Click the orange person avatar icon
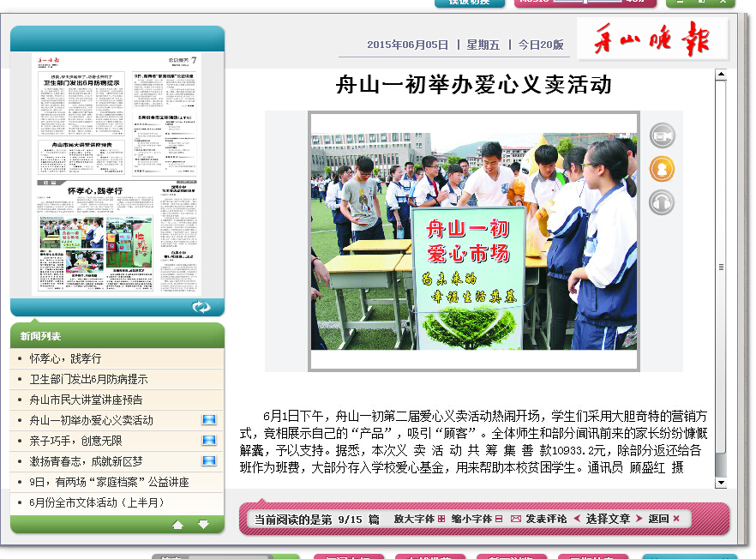 662,169
